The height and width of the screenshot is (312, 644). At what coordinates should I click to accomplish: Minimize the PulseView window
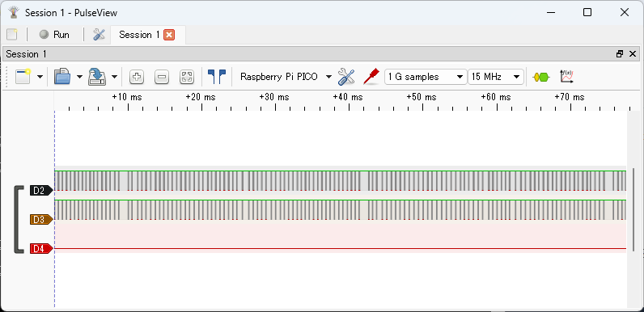pos(551,12)
